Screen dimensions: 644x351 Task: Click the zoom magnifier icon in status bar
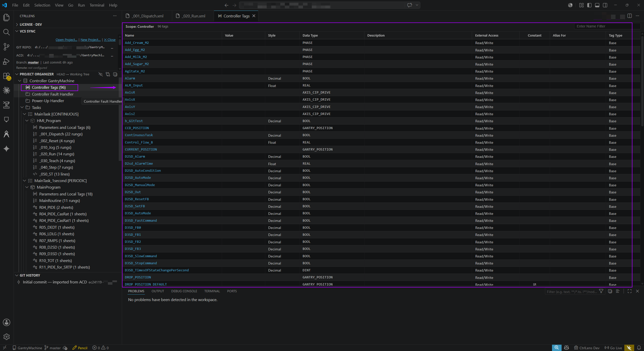tap(557, 348)
